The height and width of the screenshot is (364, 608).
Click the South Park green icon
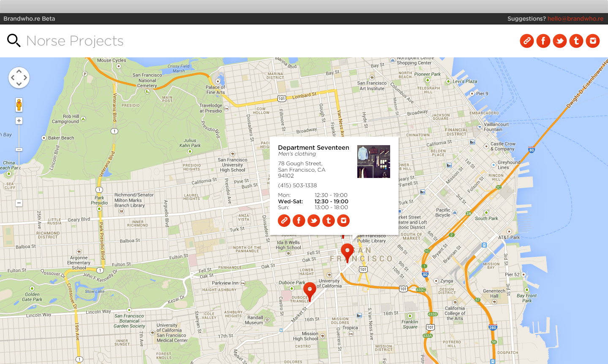[x=486, y=213]
